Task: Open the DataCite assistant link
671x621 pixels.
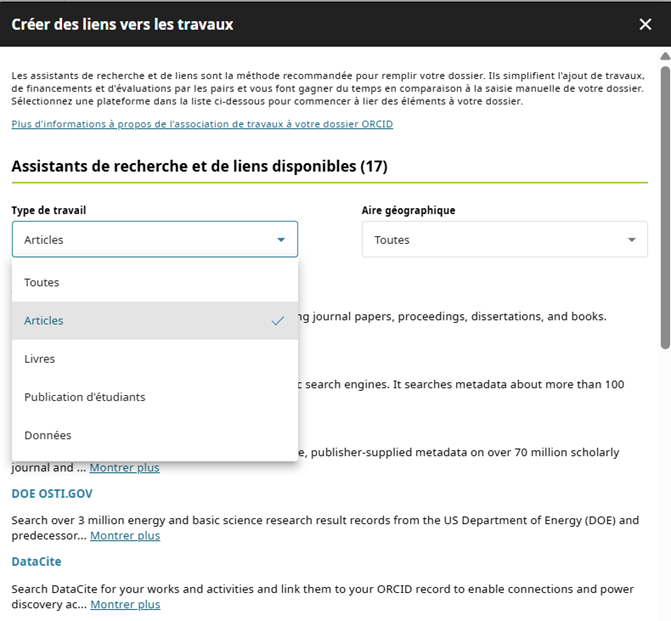Action: 36,562
